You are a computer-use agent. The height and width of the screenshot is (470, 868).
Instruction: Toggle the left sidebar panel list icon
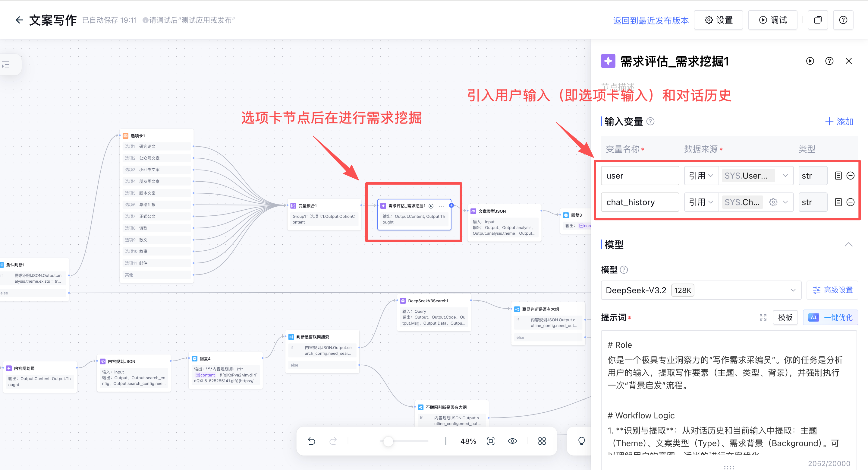[x=6, y=64]
